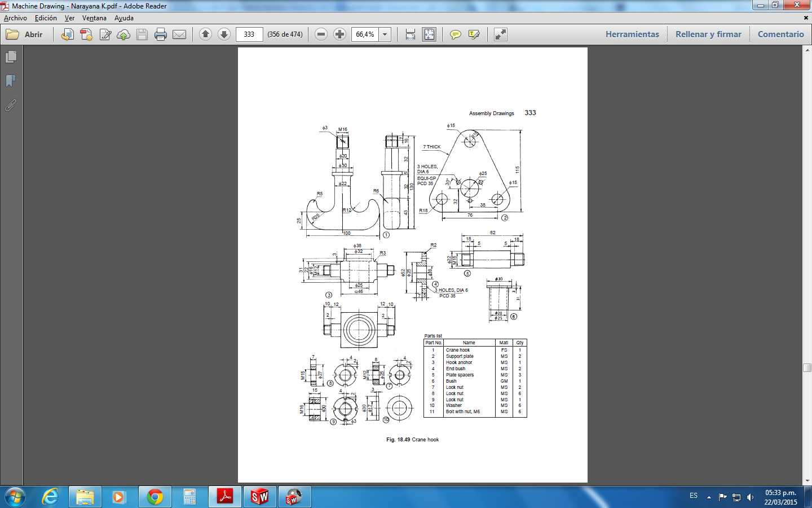The height and width of the screenshot is (508, 812).
Task: Open the Archivo menu
Action: point(15,18)
